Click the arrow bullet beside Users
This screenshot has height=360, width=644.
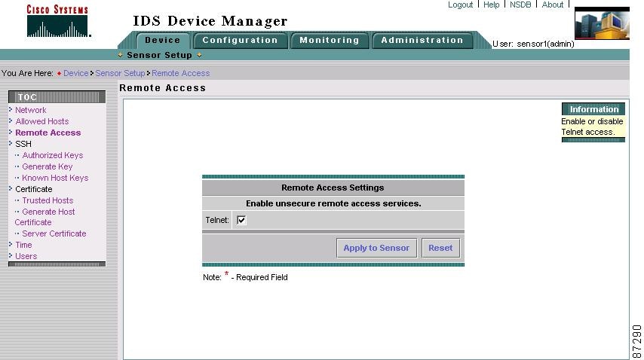pos(11,256)
